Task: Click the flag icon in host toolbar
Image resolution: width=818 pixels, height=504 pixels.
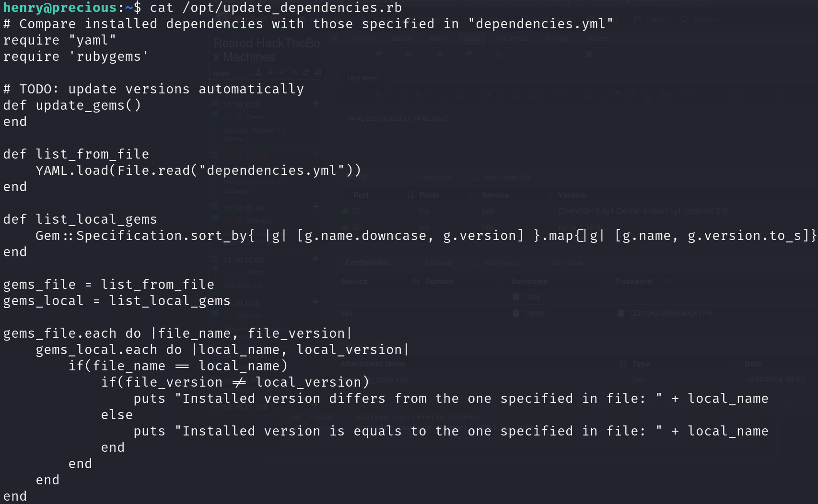Action: 379,55
